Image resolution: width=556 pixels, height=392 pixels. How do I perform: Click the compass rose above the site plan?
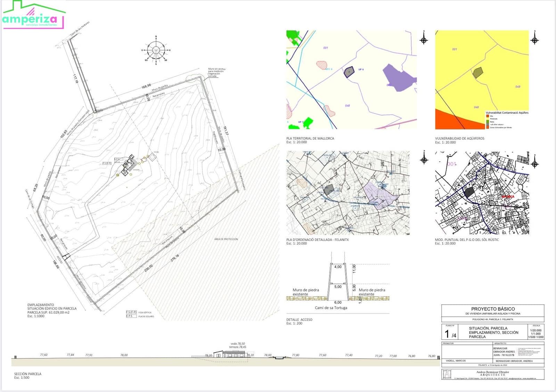[x=156, y=50]
